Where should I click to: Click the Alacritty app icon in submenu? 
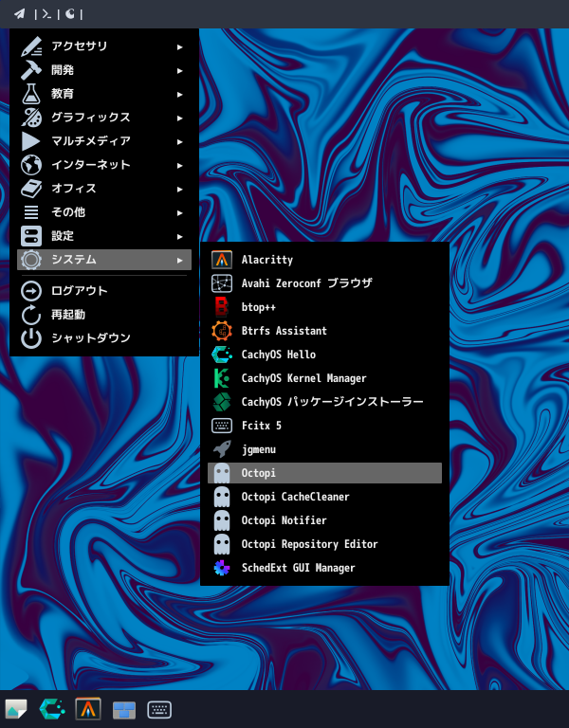click(222, 260)
